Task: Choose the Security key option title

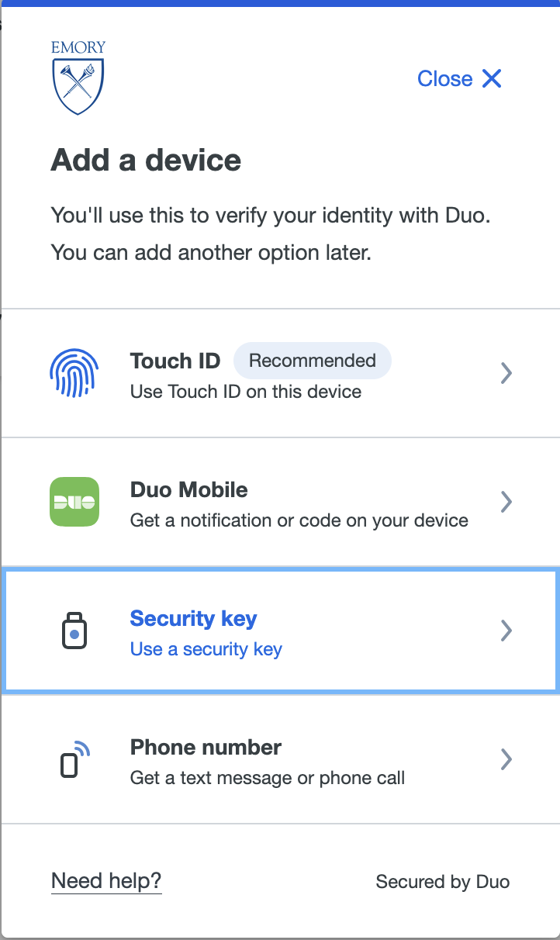Action: click(x=193, y=618)
